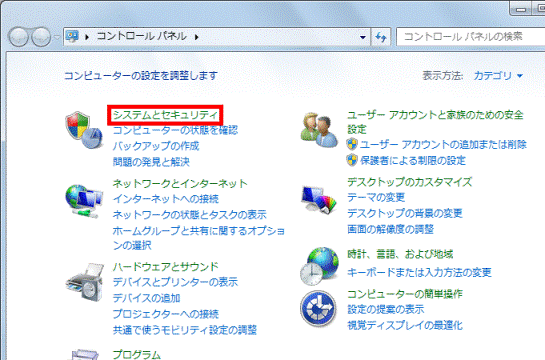Image resolution: width=545 pixels, height=360 pixels.
Task: Open 共通で使うモビリティ設定の調整 link
Action: pyautogui.click(x=185, y=329)
